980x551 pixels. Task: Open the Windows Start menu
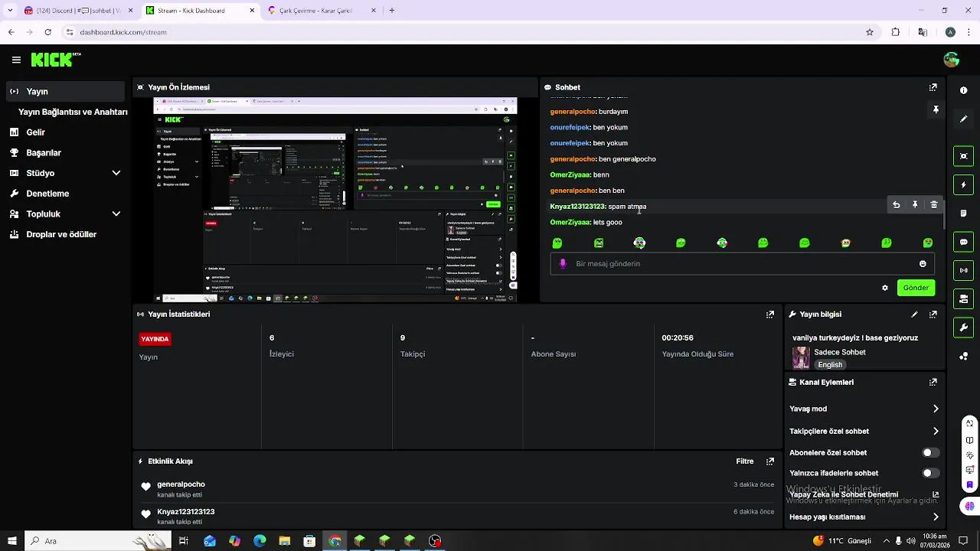point(11,541)
